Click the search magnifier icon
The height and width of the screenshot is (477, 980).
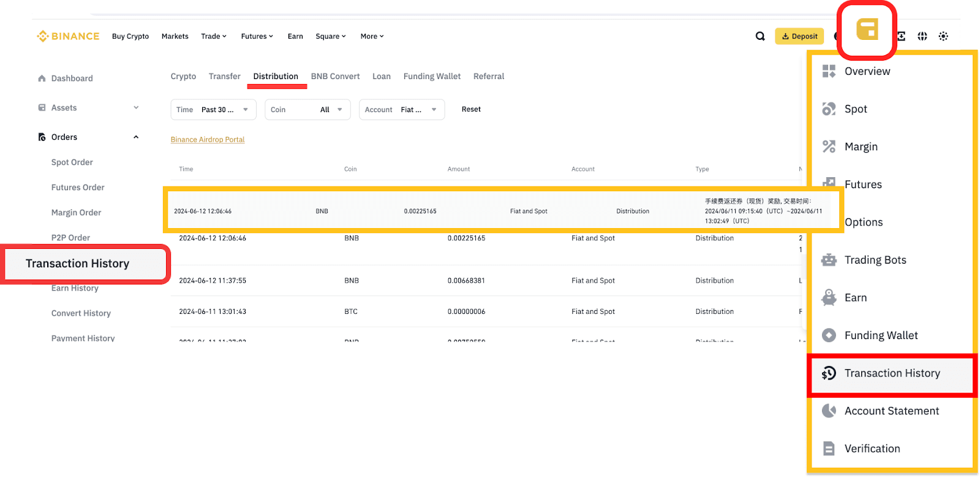tap(760, 36)
